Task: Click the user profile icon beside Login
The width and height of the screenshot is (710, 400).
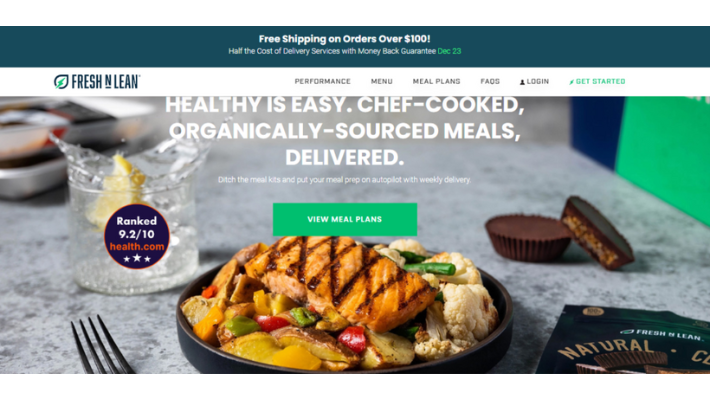Action: [522, 82]
